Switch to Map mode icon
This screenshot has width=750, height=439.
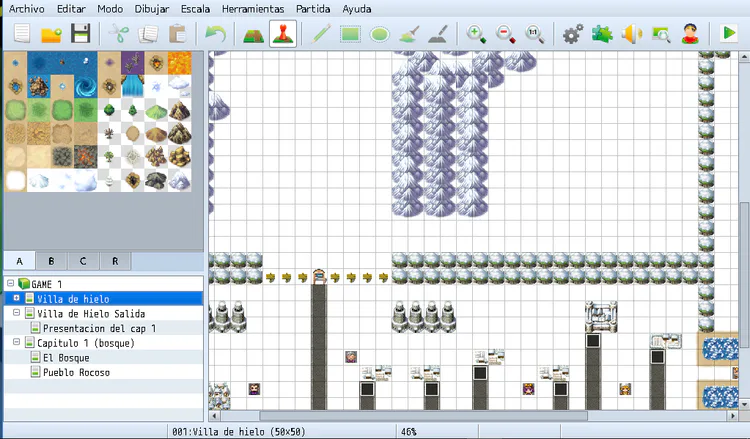[x=254, y=34]
